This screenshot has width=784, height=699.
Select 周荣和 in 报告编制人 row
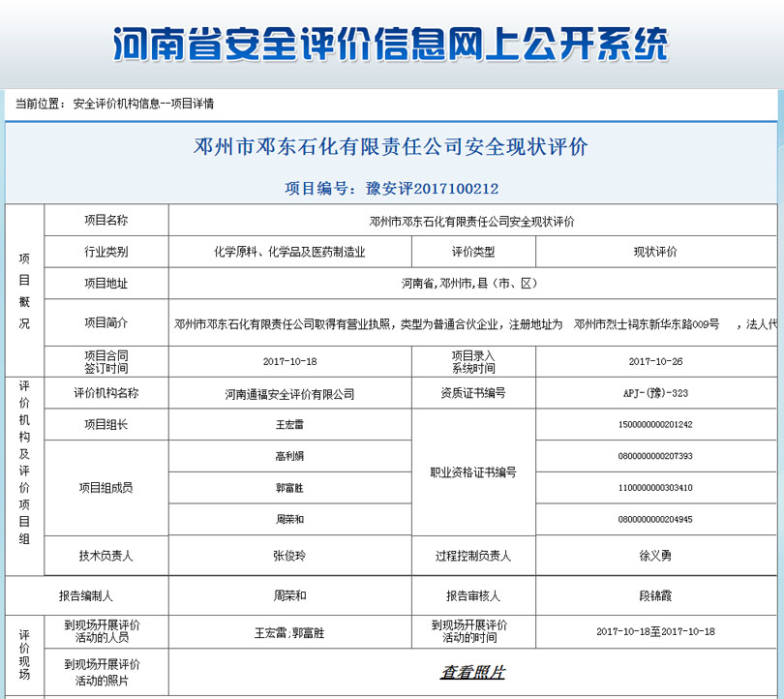tap(290, 595)
